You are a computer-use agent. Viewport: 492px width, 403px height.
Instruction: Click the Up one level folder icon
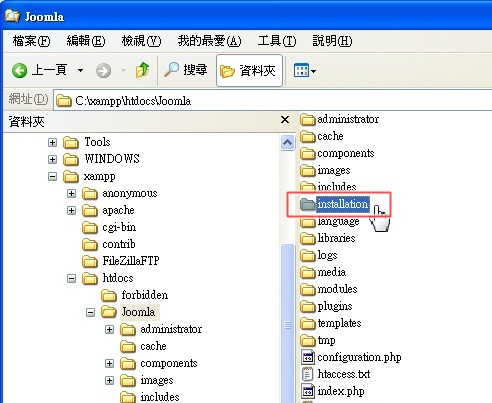click(x=142, y=70)
